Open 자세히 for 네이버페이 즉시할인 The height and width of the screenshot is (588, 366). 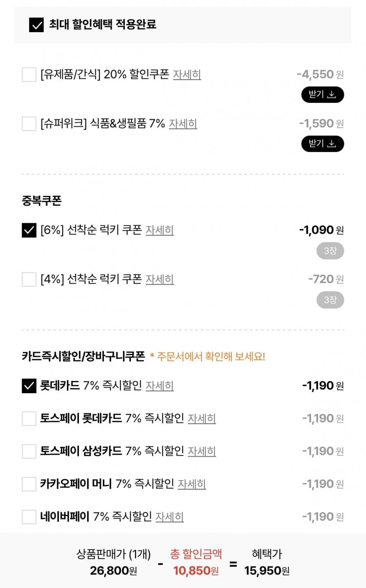click(170, 517)
